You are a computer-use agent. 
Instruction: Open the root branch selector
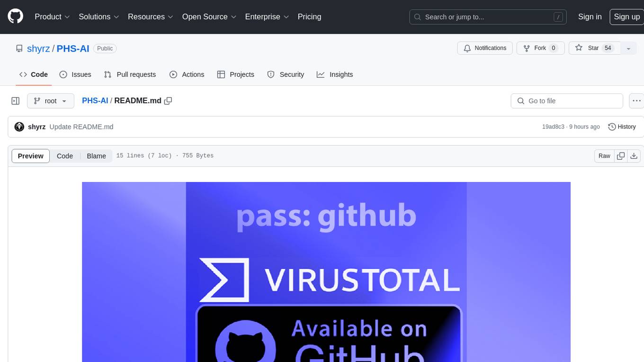[x=51, y=101]
